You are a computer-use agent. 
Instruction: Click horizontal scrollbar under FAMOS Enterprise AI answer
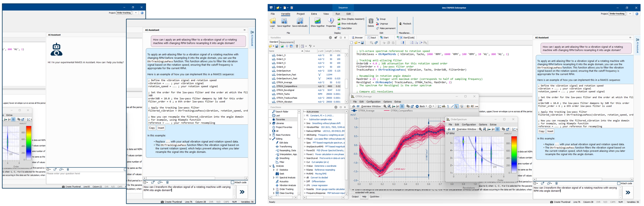584,179
